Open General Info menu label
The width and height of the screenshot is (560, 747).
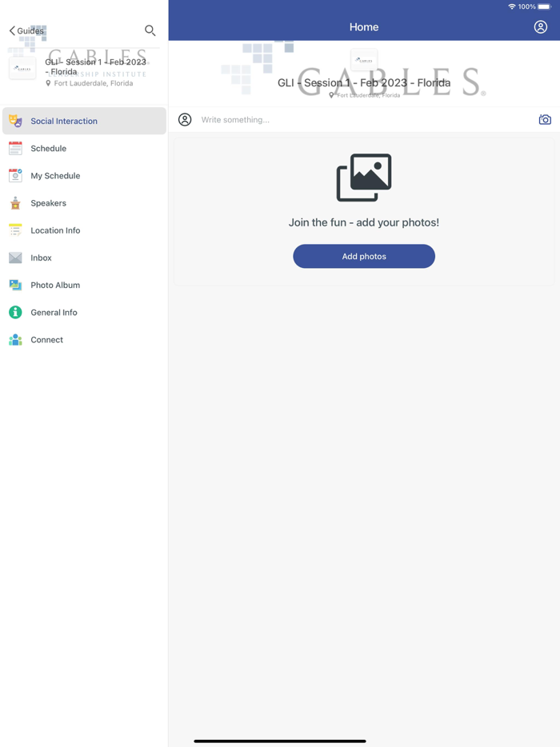tap(54, 312)
